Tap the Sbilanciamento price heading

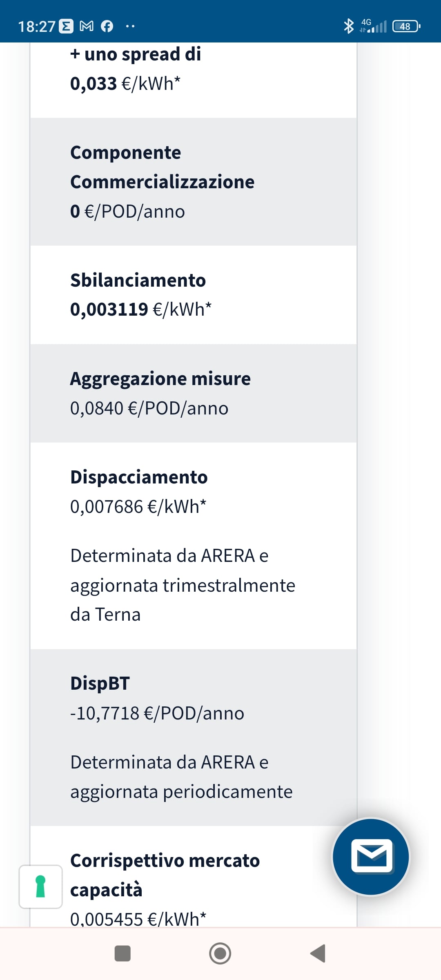138,280
